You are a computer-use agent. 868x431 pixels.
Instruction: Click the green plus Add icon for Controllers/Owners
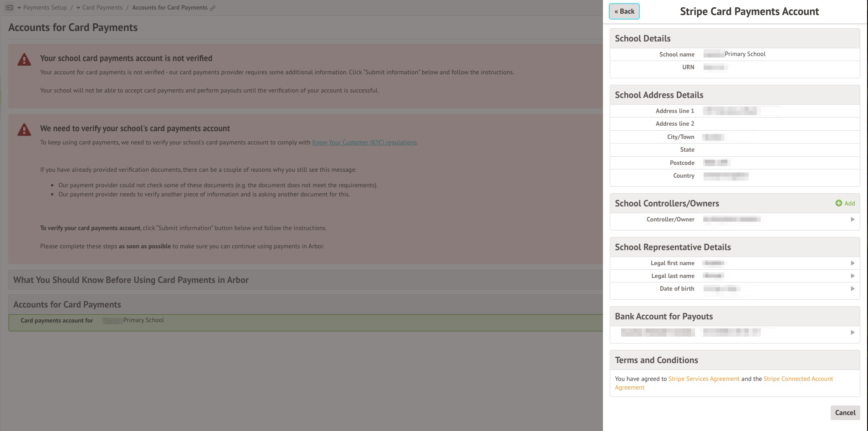(838, 203)
